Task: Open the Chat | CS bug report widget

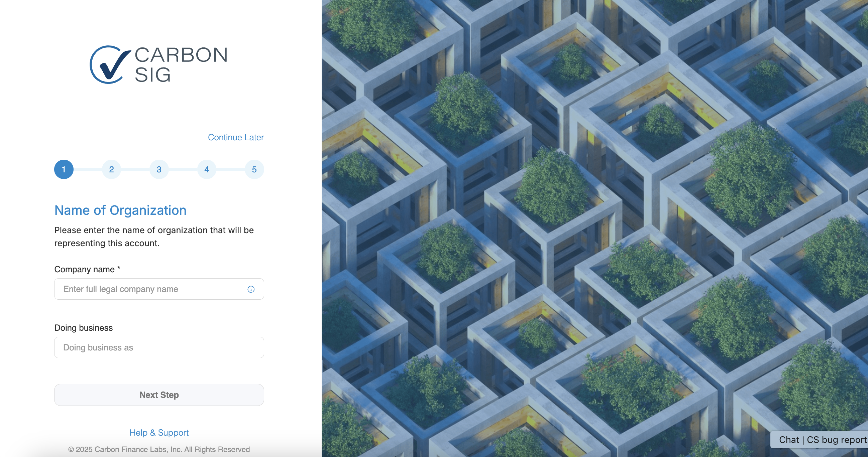Action: (x=820, y=440)
